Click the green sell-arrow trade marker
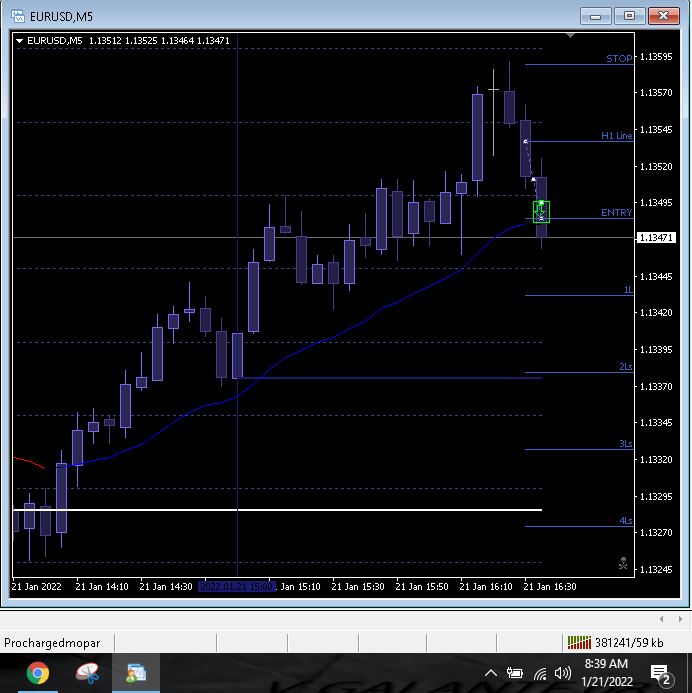 tap(541, 212)
